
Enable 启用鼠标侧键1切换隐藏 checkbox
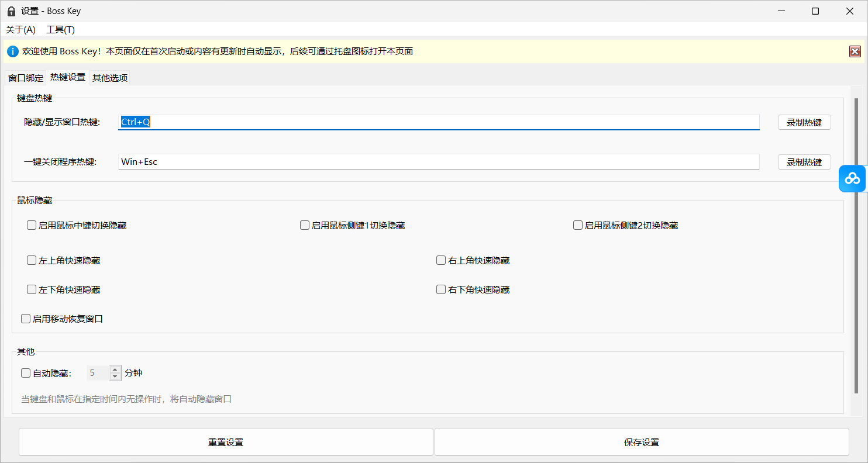(x=305, y=225)
